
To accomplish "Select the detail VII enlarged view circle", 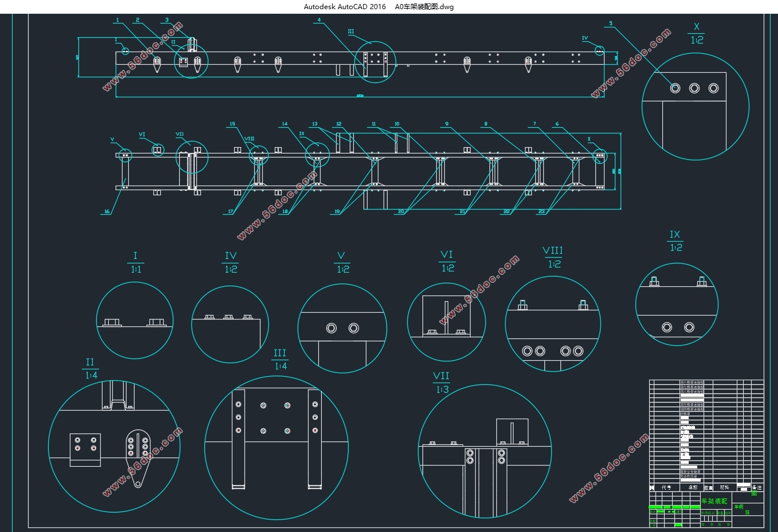I will [x=484, y=451].
